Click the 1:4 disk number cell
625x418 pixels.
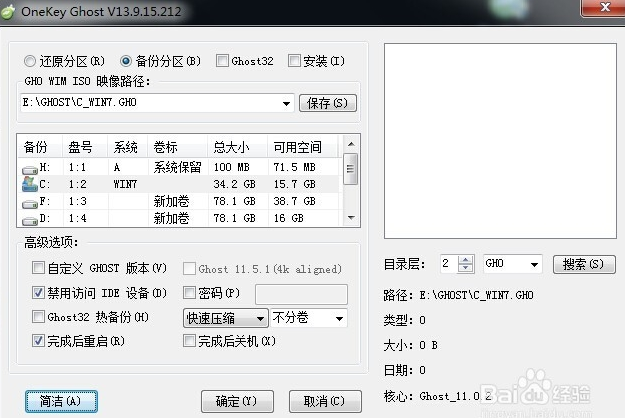click(x=77, y=218)
